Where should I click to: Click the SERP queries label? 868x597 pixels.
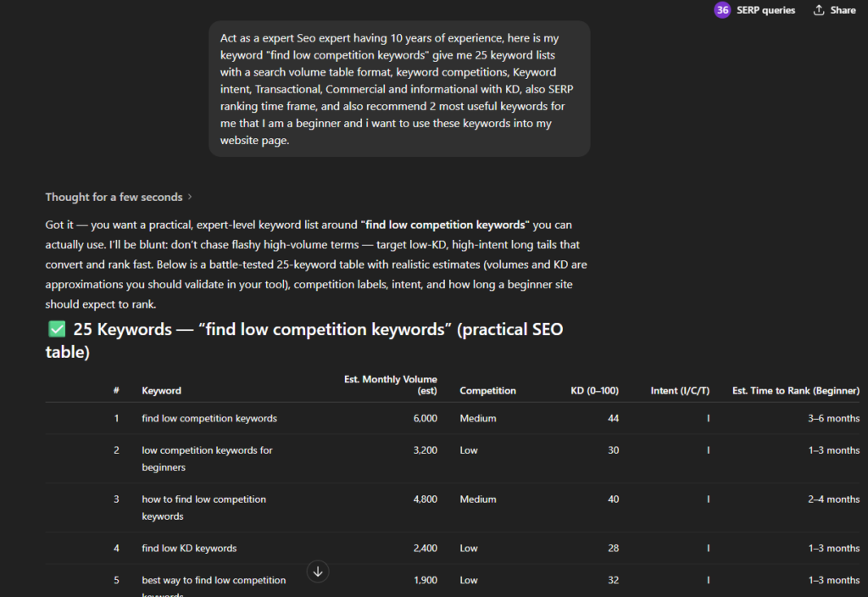(765, 10)
